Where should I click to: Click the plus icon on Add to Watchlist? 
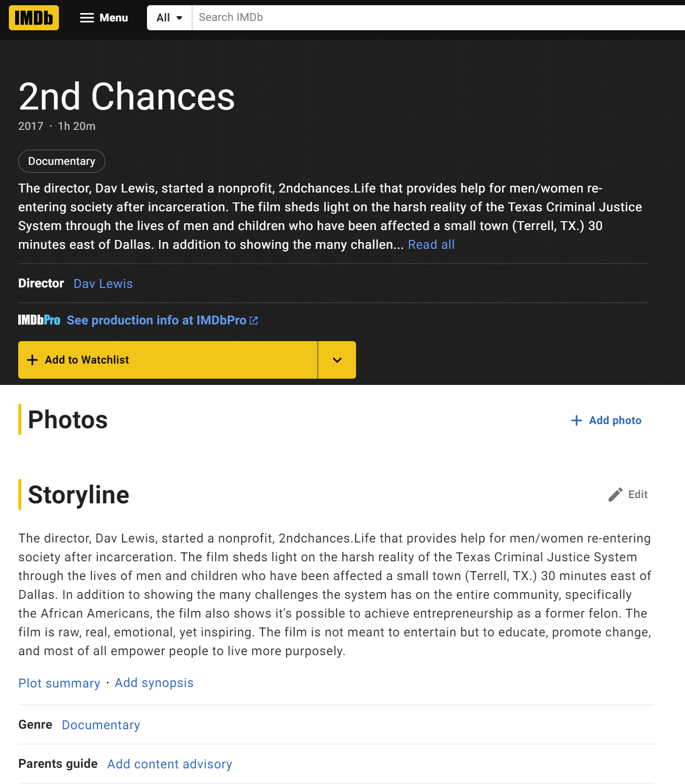32,360
